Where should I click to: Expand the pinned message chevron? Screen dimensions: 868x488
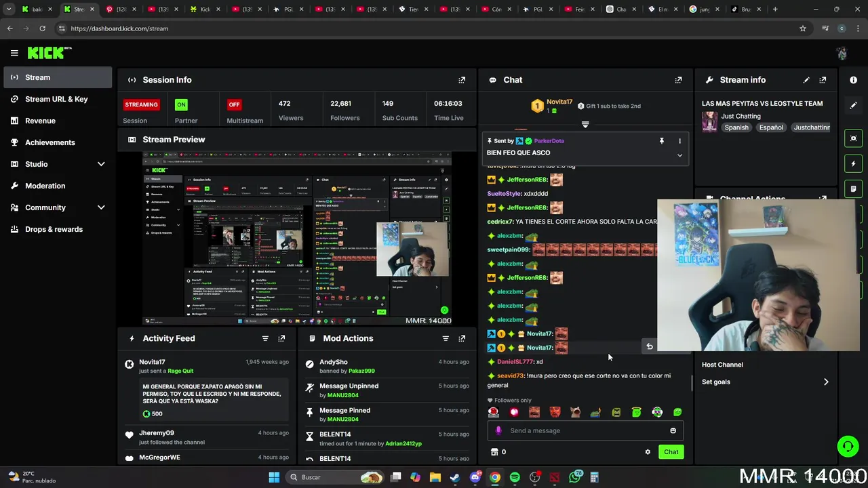[679, 155]
